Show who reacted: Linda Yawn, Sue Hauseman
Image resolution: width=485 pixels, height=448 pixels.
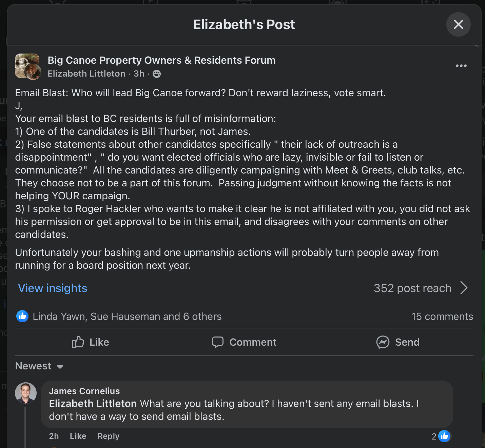click(x=127, y=317)
